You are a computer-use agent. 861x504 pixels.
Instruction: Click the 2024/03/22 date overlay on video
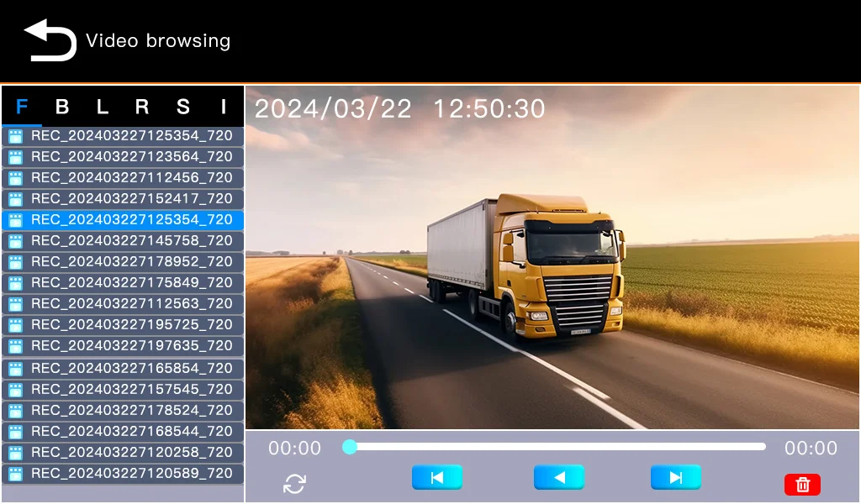[333, 108]
